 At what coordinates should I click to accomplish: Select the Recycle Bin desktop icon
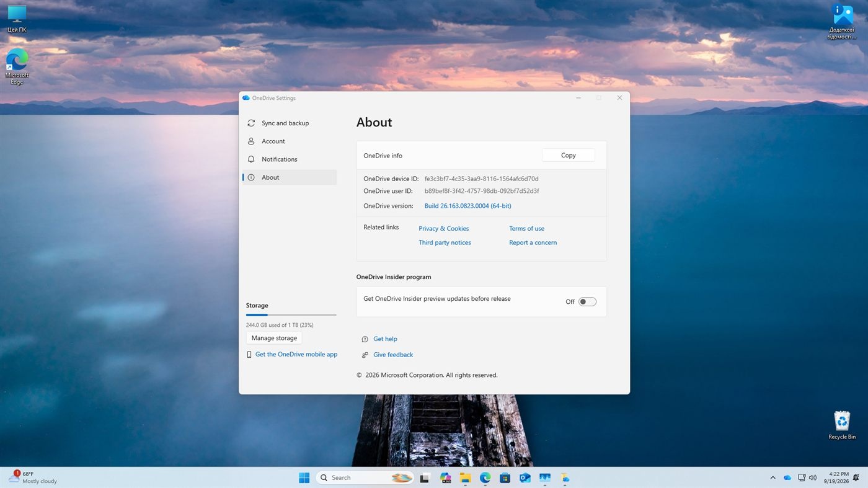point(842,425)
